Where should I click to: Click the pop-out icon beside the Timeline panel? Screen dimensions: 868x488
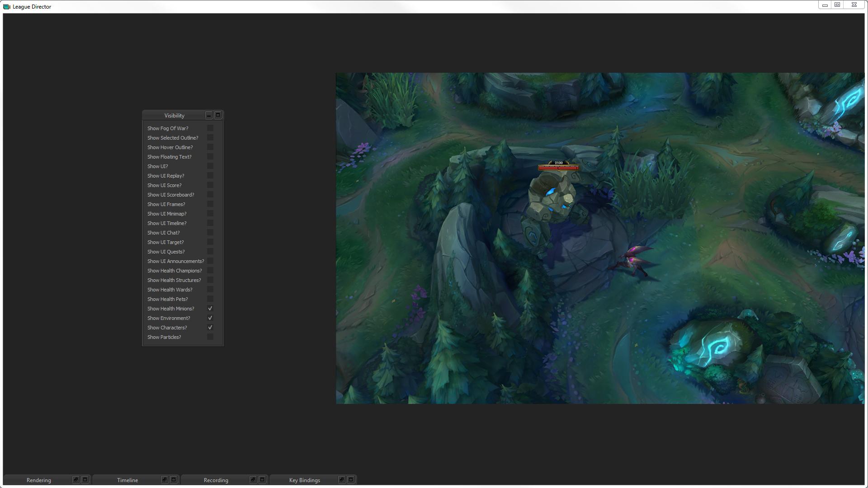165,480
